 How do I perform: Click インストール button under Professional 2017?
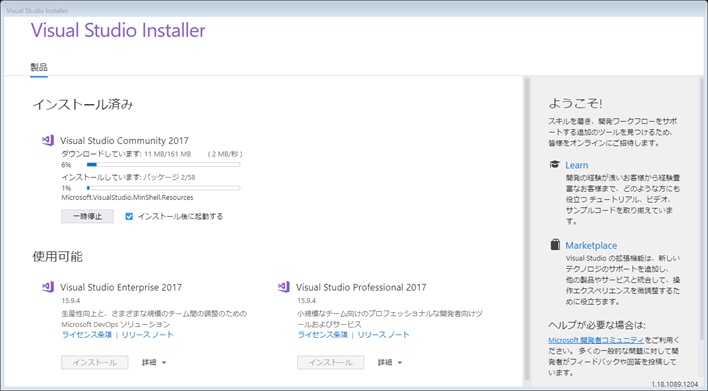pyautogui.click(x=331, y=362)
